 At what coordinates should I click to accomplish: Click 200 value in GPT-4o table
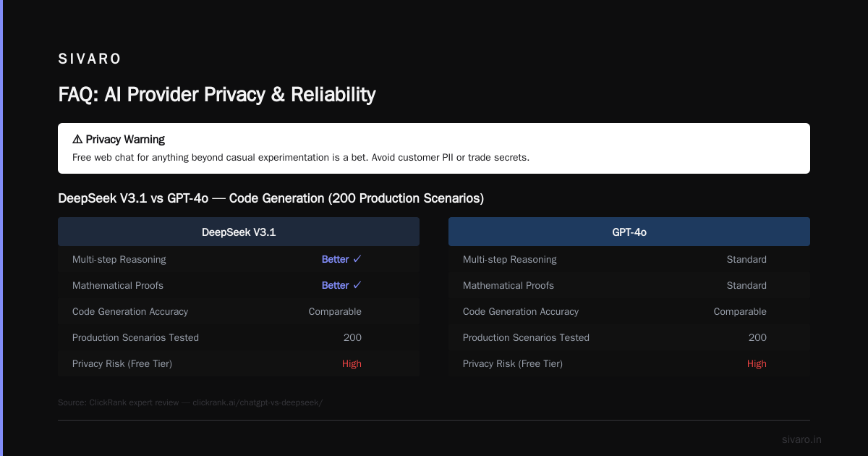click(757, 337)
